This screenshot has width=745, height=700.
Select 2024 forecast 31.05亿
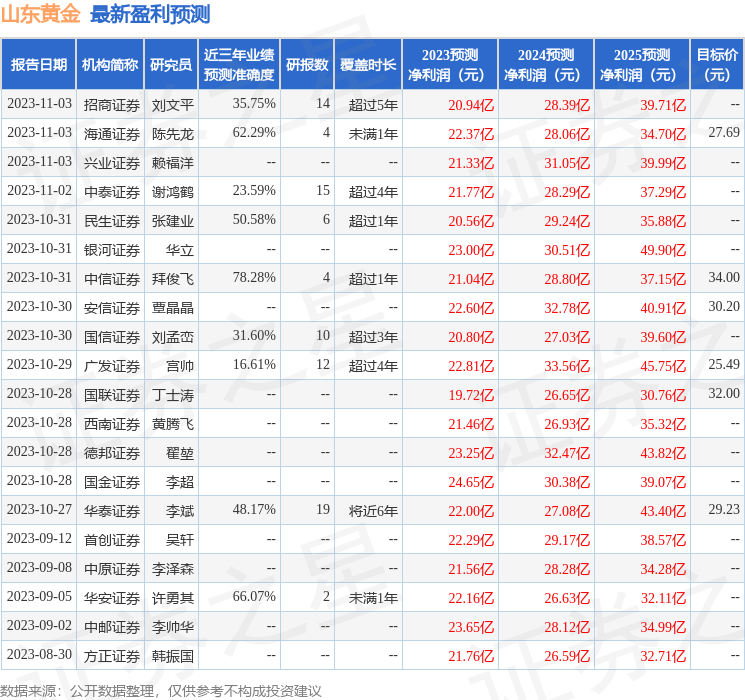[567, 163]
